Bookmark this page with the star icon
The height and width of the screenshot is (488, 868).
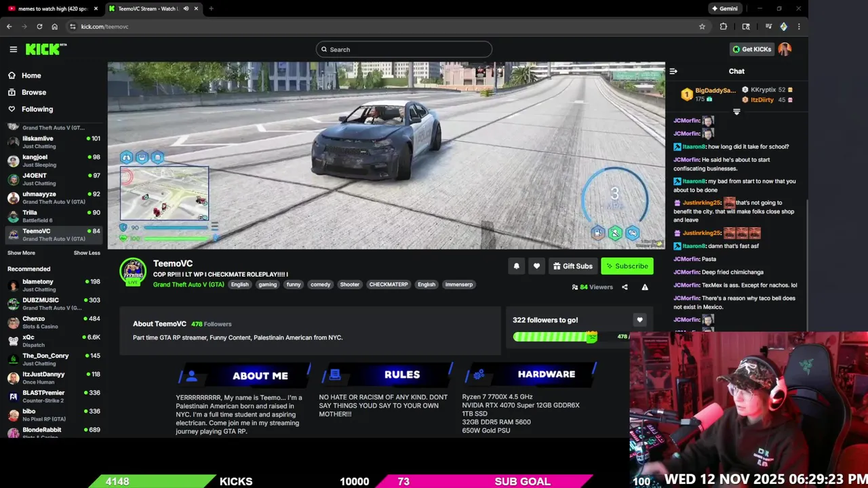(x=702, y=26)
